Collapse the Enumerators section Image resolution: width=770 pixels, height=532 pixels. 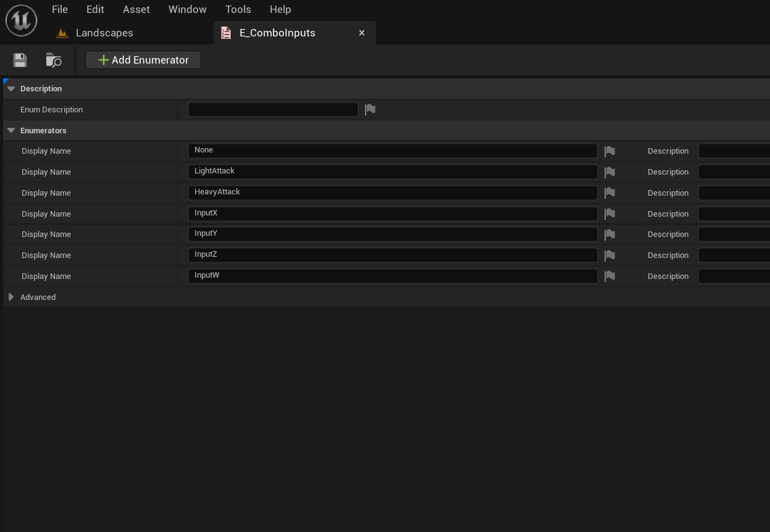point(11,131)
